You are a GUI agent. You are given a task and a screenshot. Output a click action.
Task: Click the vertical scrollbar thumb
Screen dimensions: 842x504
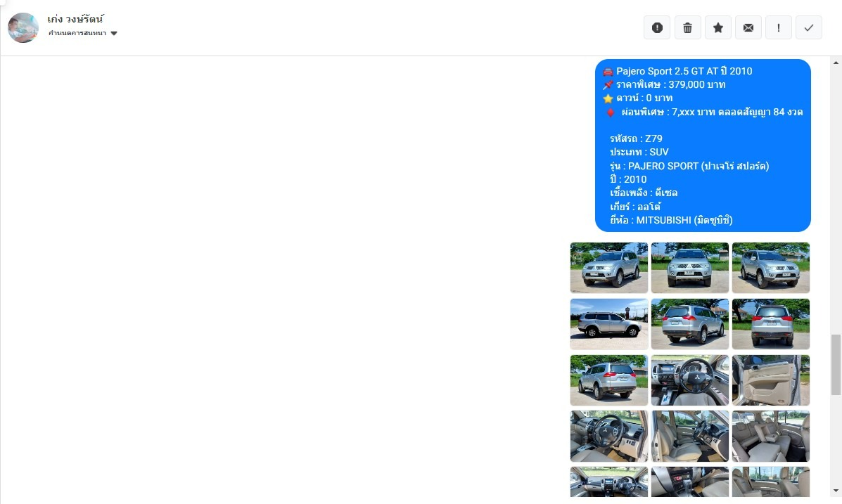pyautogui.click(x=836, y=365)
